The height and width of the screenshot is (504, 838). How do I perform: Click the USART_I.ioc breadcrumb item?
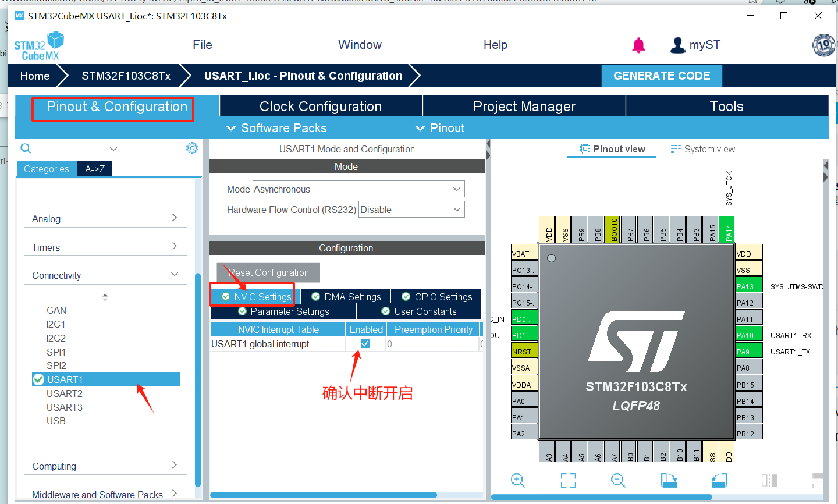coord(303,76)
